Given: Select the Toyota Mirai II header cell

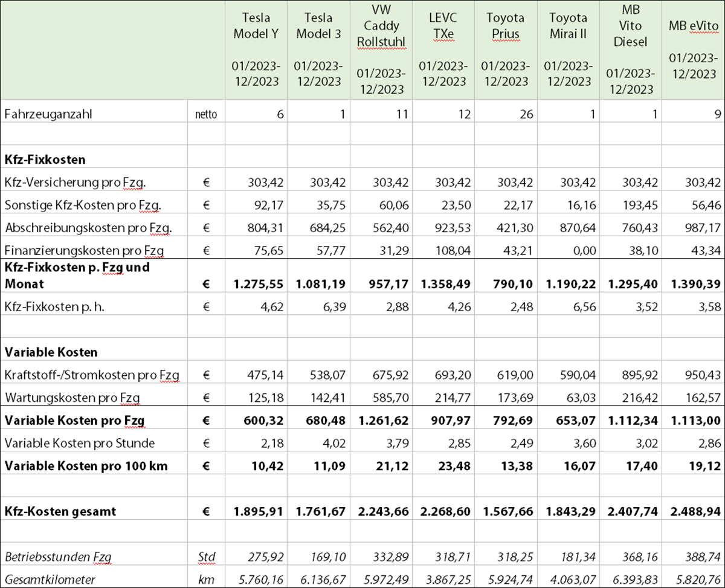Looking at the screenshot, I should point(567,50).
